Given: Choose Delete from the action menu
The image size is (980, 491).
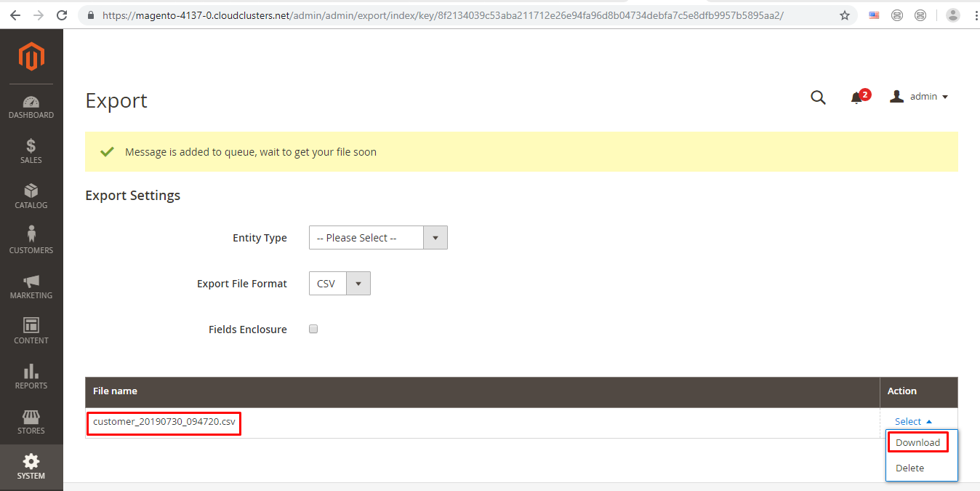Looking at the screenshot, I should (909, 468).
